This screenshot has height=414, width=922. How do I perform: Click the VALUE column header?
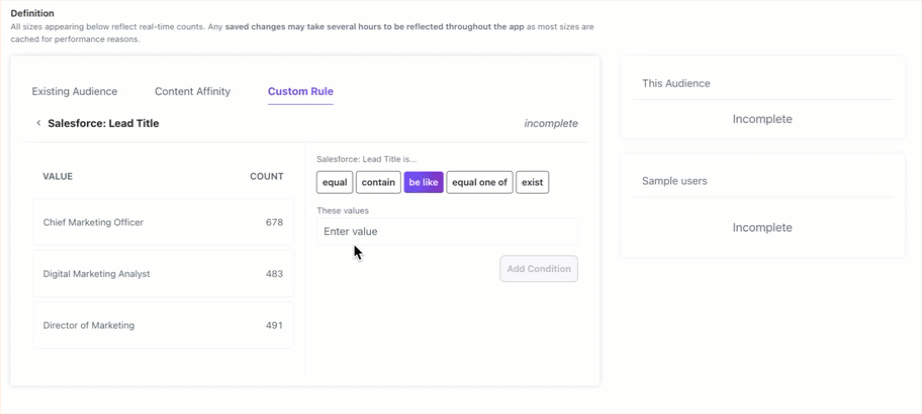pyautogui.click(x=58, y=176)
